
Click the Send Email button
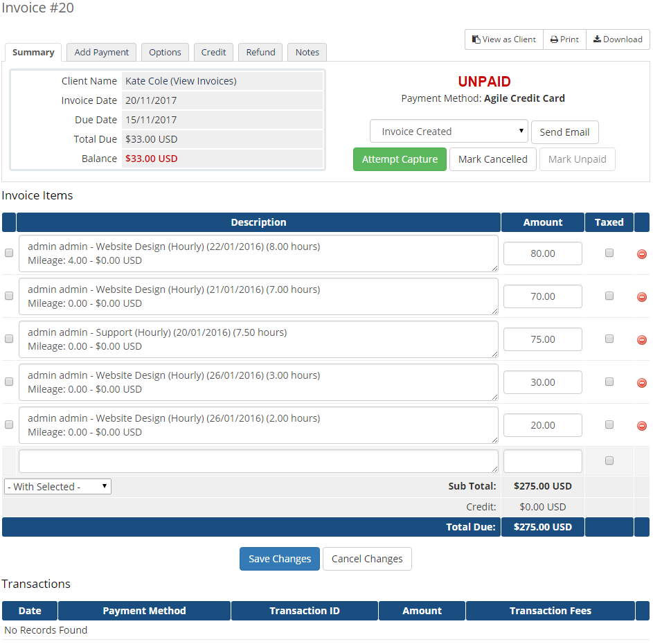(x=564, y=131)
